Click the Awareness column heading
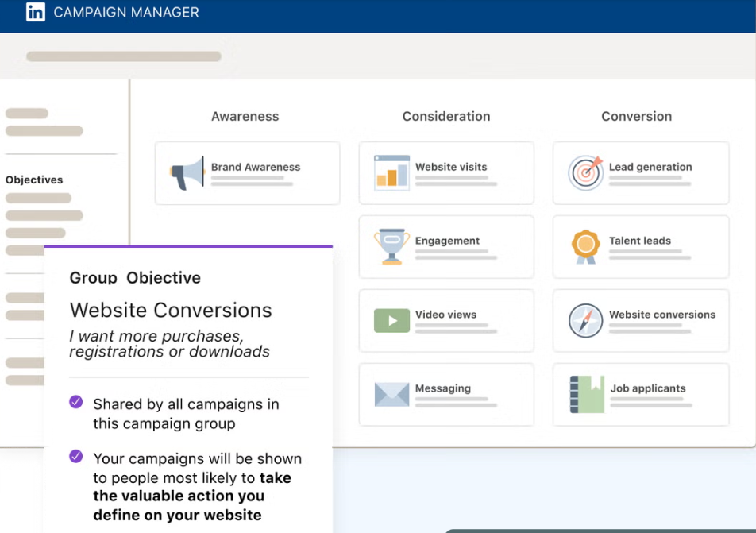Viewport: 756px width, 533px height. pos(245,116)
